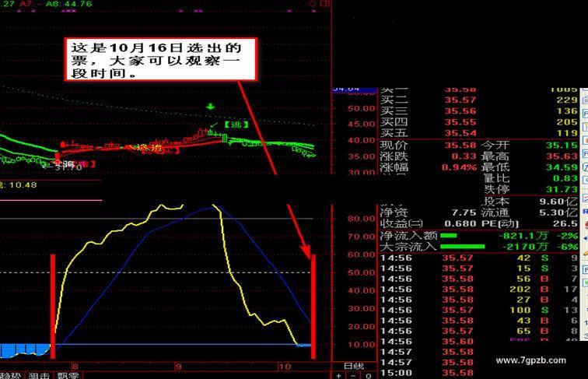This screenshot has height=379, width=588.
Task: Click the 买四 volume 205
Action: tap(567, 122)
